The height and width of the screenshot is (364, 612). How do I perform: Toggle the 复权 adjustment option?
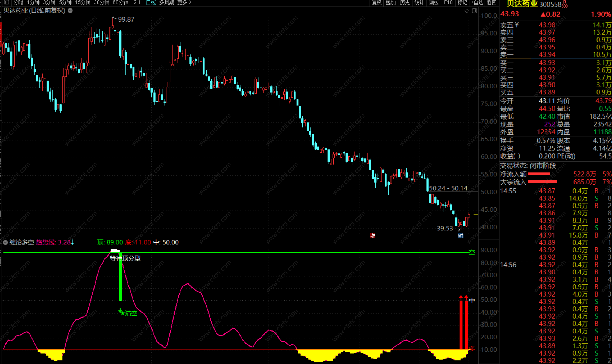[376, 2]
